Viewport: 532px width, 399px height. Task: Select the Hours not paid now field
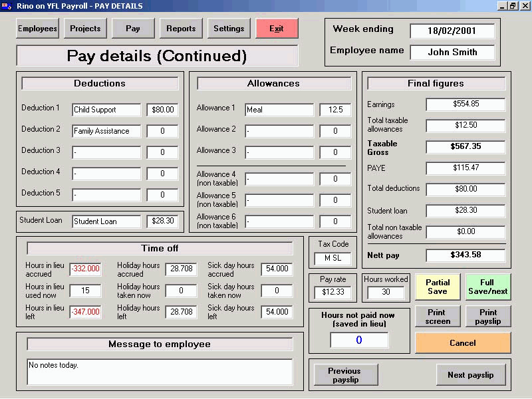(x=359, y=340)
